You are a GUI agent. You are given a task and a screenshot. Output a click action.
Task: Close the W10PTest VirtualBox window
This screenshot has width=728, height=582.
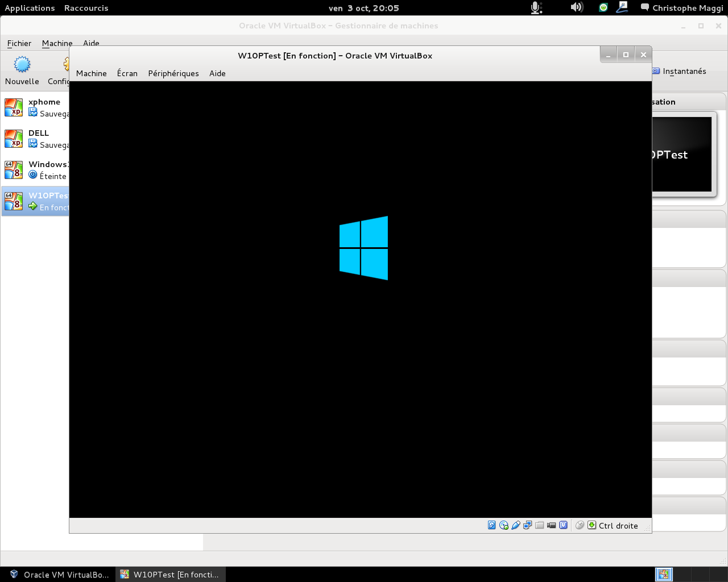click(643, 55)
